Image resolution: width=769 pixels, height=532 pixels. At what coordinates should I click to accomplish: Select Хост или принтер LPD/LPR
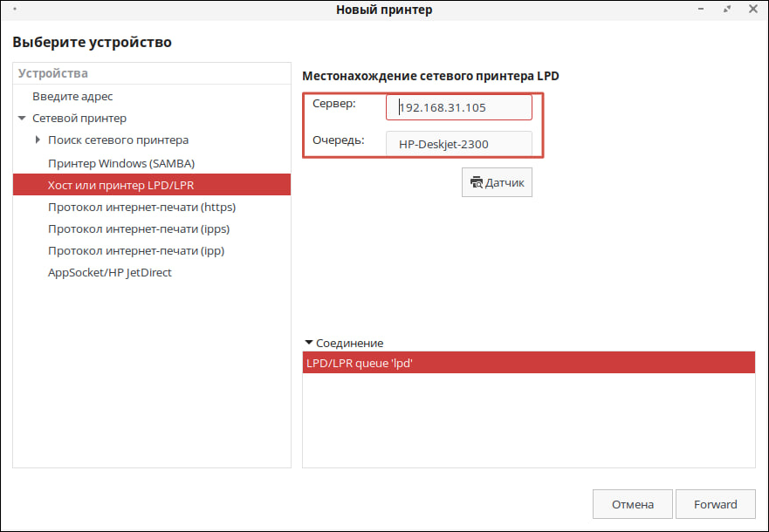coord(120,185)
